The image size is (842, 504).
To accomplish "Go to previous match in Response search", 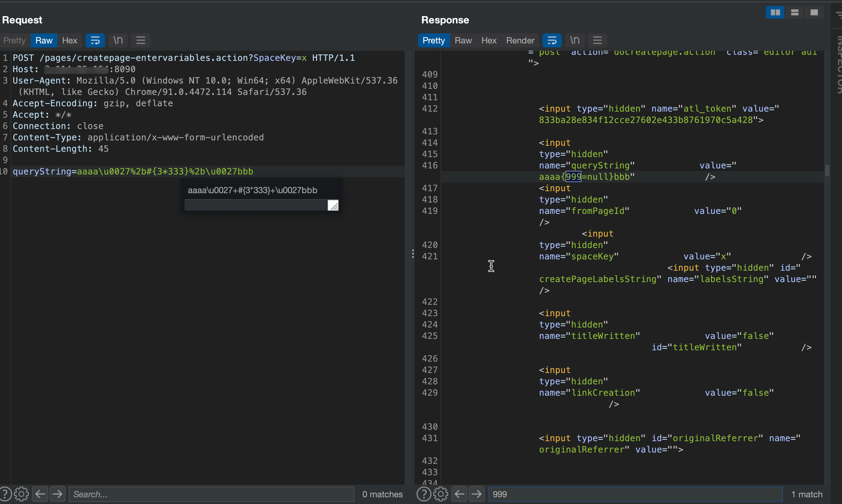I will tap(459, 494).
